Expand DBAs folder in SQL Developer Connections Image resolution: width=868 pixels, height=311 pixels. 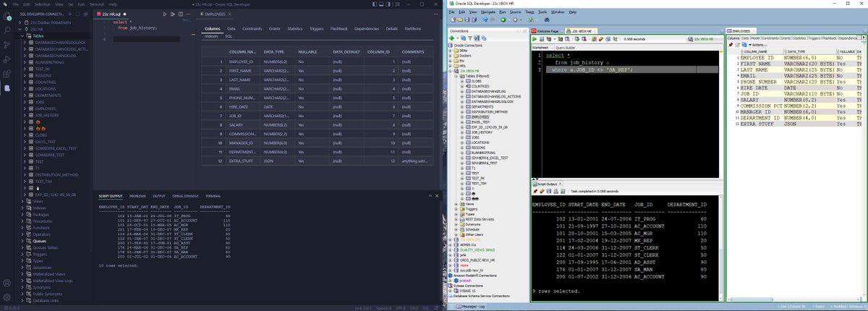[451, 50]
